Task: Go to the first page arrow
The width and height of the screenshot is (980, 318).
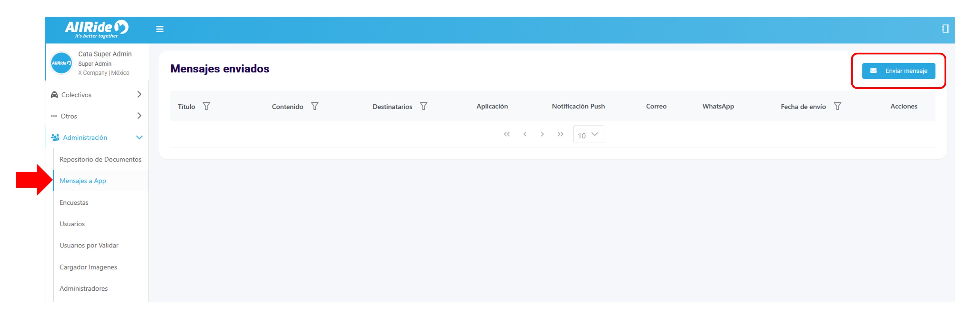Action: pyautogui.click(x=506, y=134)
